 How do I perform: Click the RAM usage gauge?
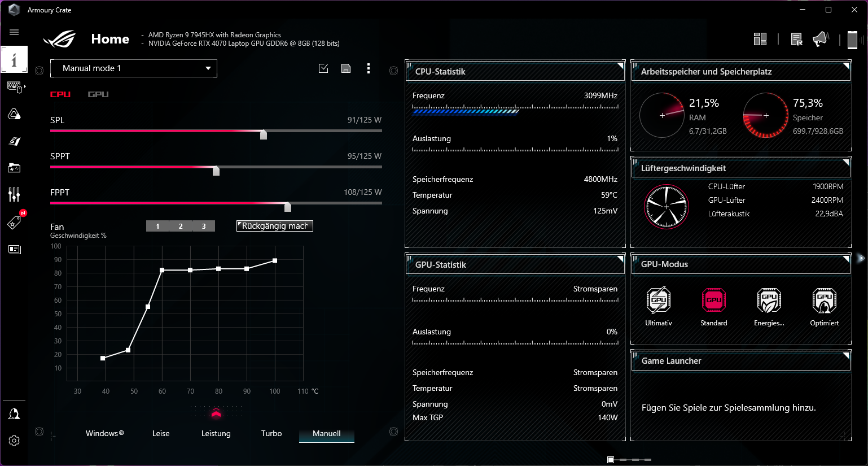click(x=663, y=115)
